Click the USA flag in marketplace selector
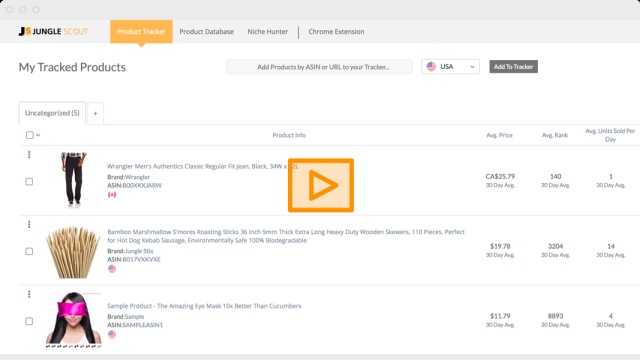 tap(431, 67)
